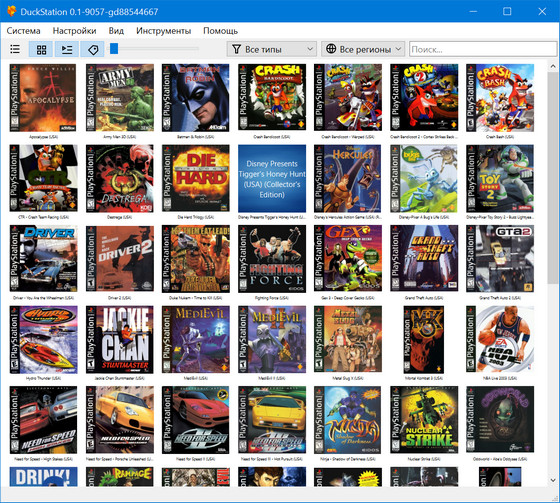The height and width of the screenshot is (503, 560).
Task: Open the 'Все типы' filter dropdown
Action: tap(271, 49)
